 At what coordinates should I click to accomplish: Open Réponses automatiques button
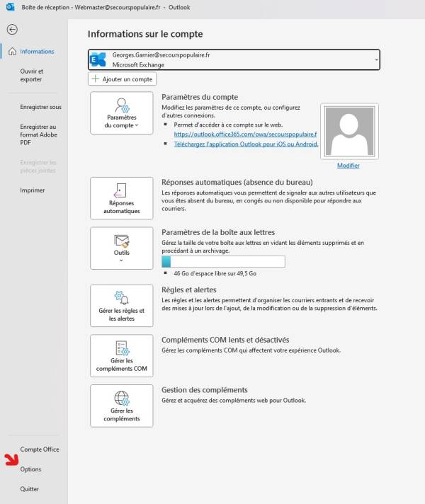pyautogui.click(x=122, y=198)
